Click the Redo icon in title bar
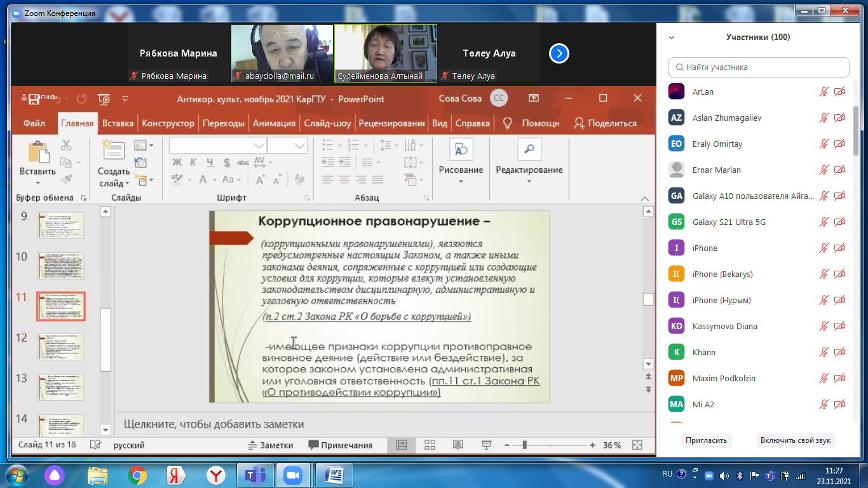Viewport: 868px width, 488px height. tap(81, 98)
